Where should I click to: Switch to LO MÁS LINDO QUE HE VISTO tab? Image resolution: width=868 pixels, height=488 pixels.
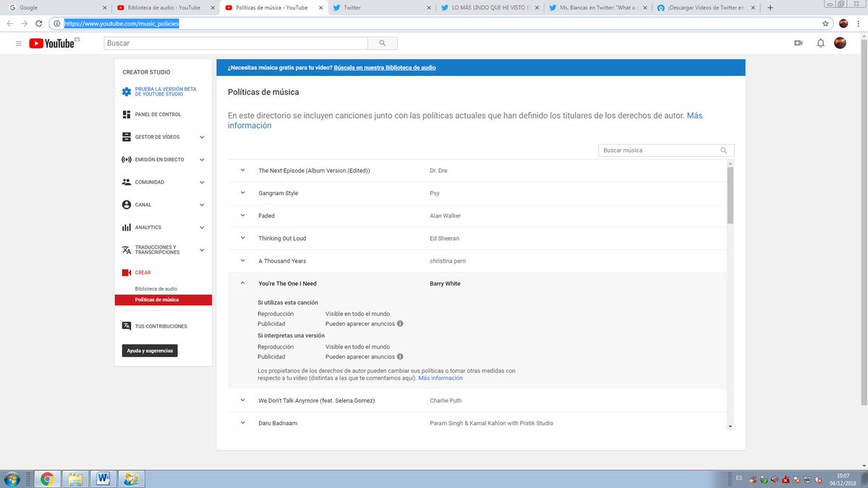tap(489, 8)
